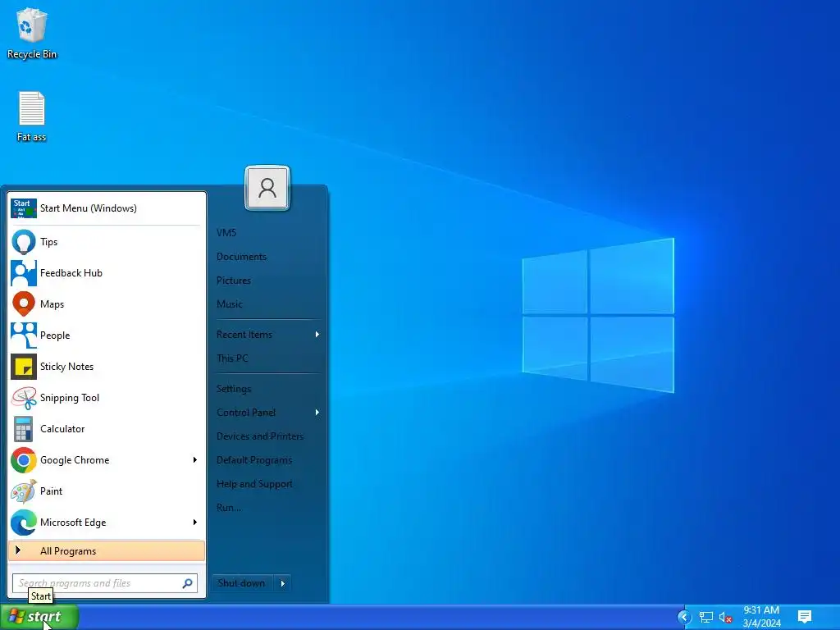Viewport: 840px width, 630px height.
Task: Open This PC
Action: (232, 358)
